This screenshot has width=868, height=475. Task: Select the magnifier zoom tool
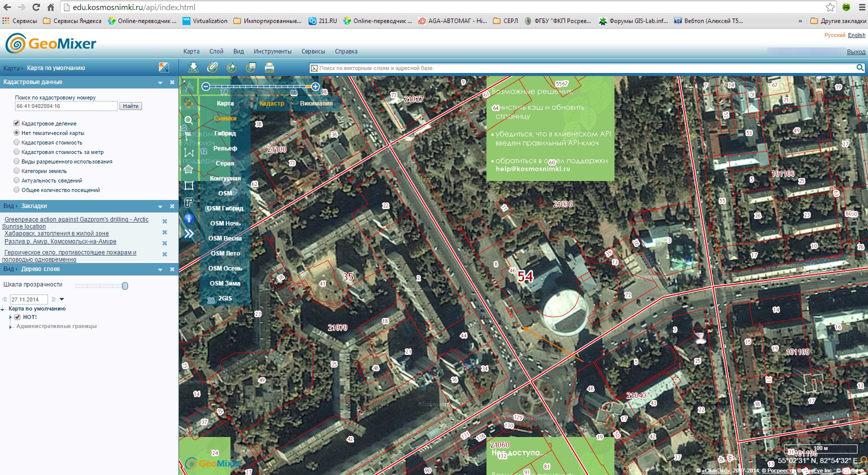188,120
